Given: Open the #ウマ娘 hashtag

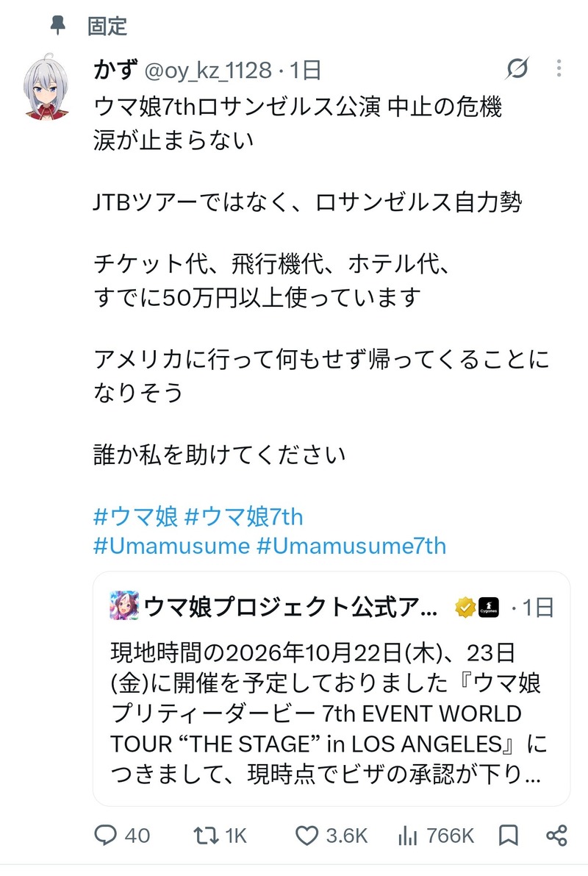Looking at the screenshot, I should point(136,517).
